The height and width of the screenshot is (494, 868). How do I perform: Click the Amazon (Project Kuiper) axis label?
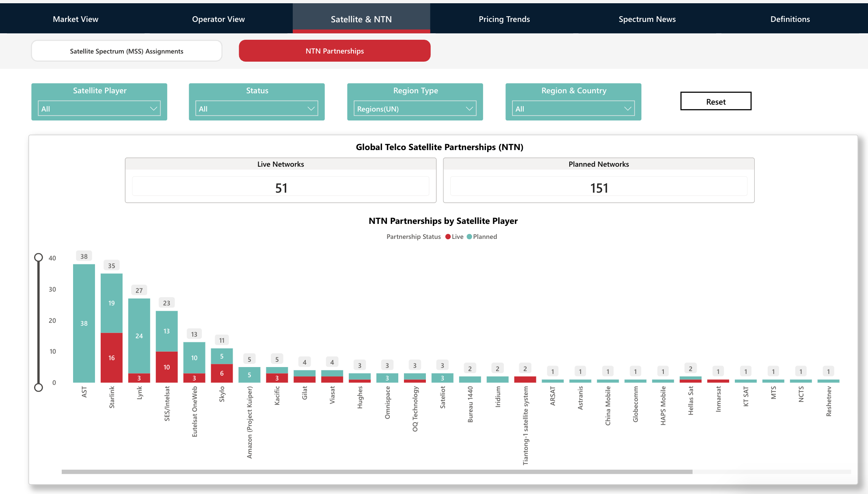249,422
